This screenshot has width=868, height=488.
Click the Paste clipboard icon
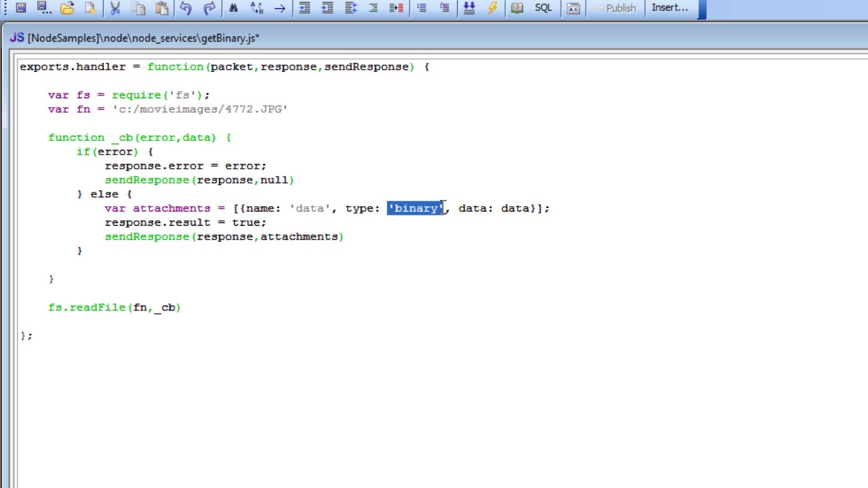coord(161,8)
